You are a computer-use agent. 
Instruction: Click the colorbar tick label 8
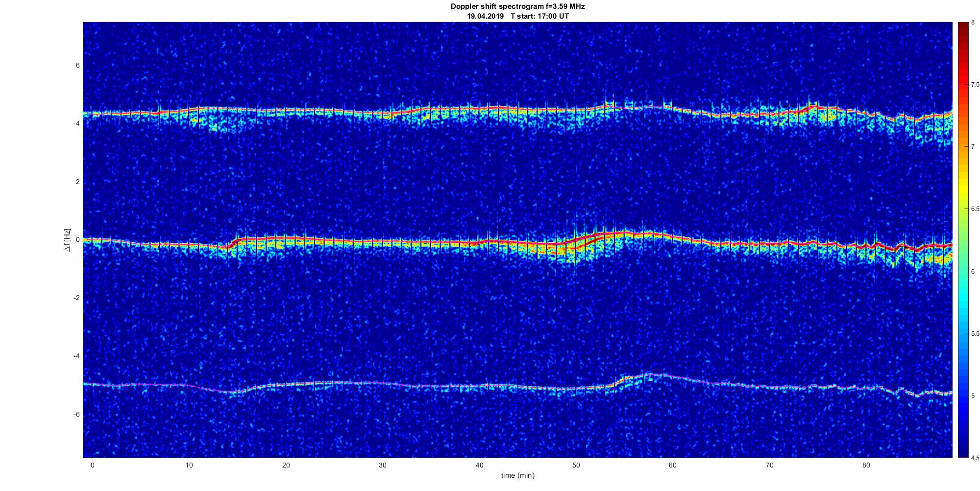(x=973, y=23)
